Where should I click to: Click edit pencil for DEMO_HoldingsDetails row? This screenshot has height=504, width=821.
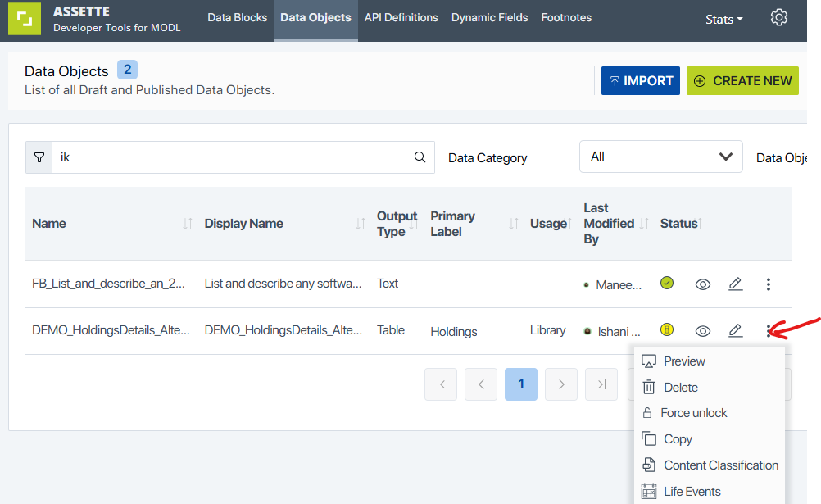pos(735,331)
